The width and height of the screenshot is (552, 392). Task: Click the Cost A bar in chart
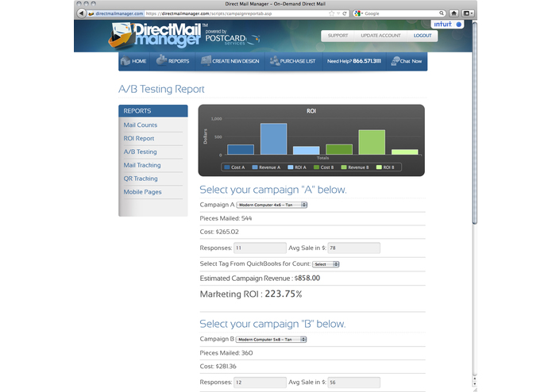pyautogui.click(x=241, y=149)
